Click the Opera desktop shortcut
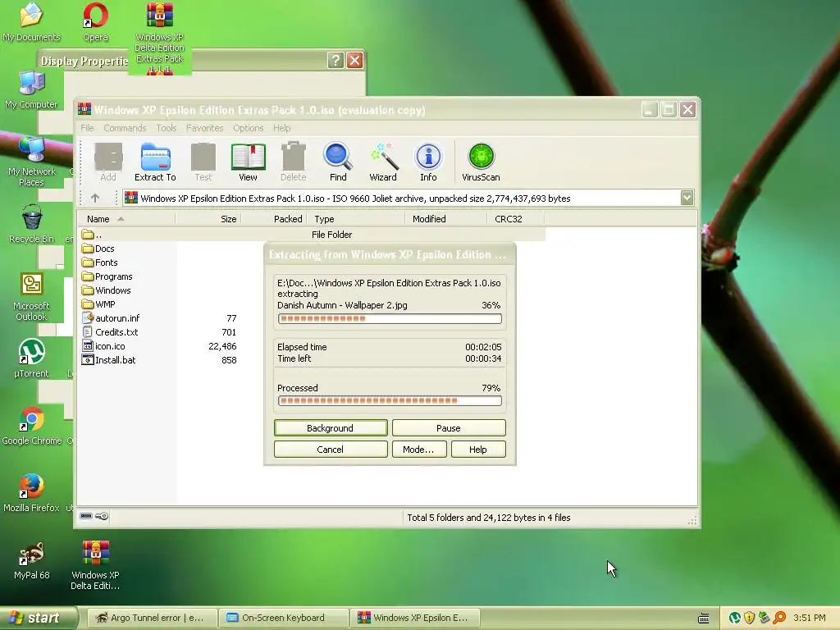 pyautogui.click(x=96, y=22)
